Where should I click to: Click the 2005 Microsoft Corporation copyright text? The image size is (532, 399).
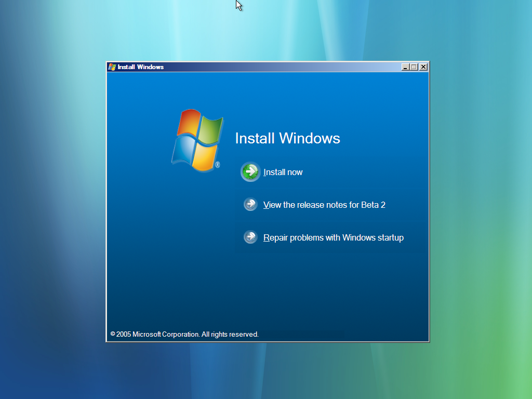(184, 334)
